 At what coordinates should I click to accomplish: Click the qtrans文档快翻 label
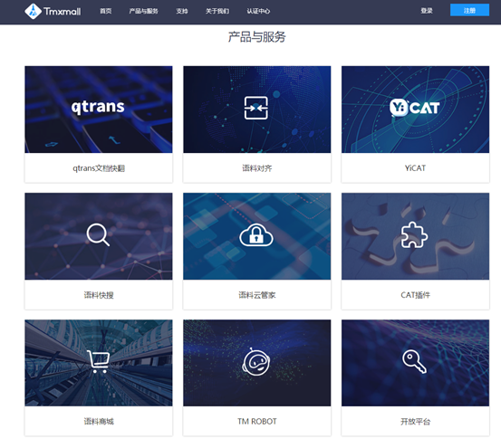[x=99, y=168]
